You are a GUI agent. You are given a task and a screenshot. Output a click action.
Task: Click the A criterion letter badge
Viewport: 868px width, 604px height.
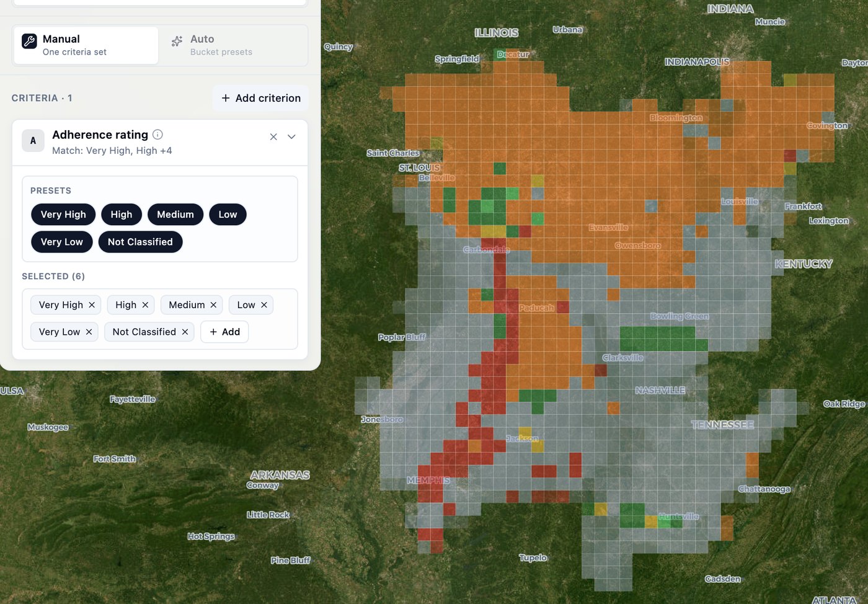pos(33,141)
